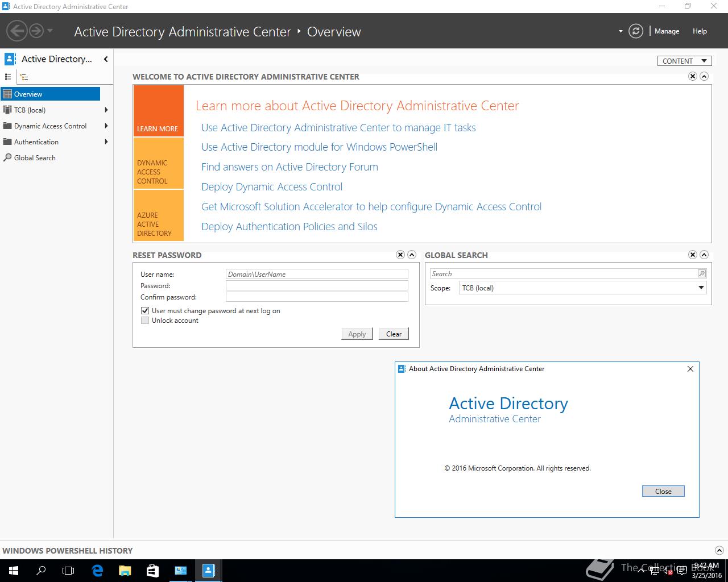
Task: Open Deploy Authentication Policies and Silos link
Action: (289, 227)
